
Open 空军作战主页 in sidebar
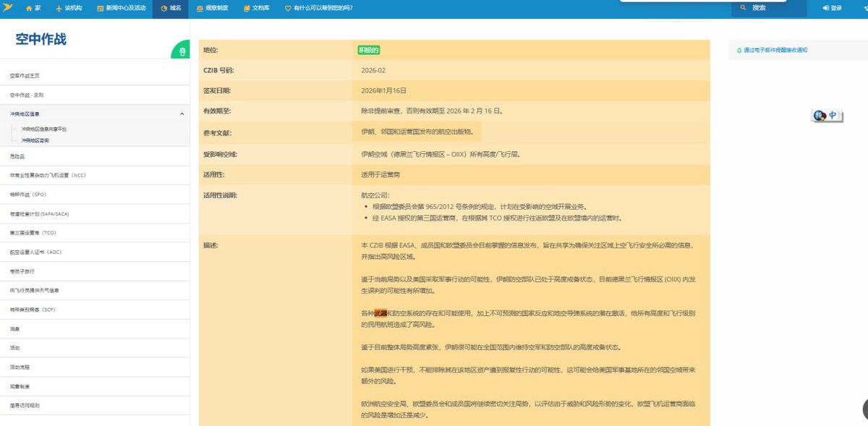[25, 75]
